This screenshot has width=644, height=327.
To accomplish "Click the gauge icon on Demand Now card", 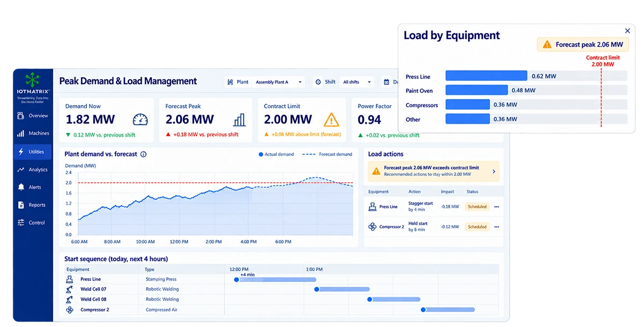I will pyautogui.click(x=140, y=120).
